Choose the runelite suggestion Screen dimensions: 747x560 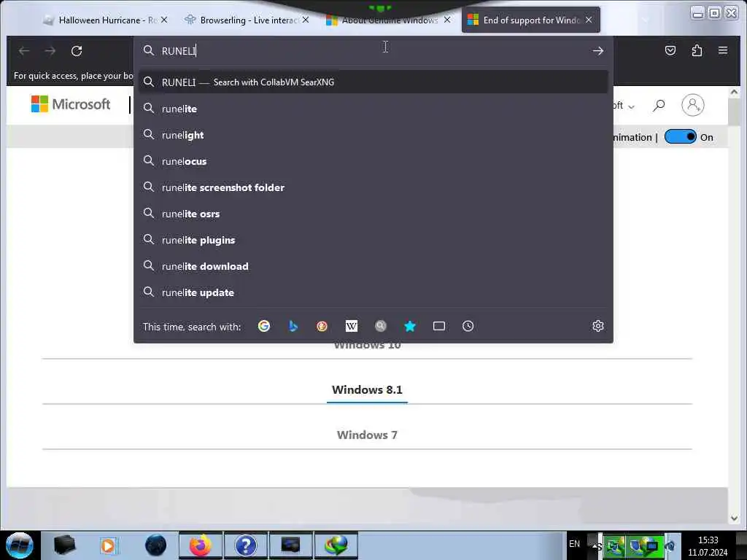pyautogui.click(x=373, y=109)
